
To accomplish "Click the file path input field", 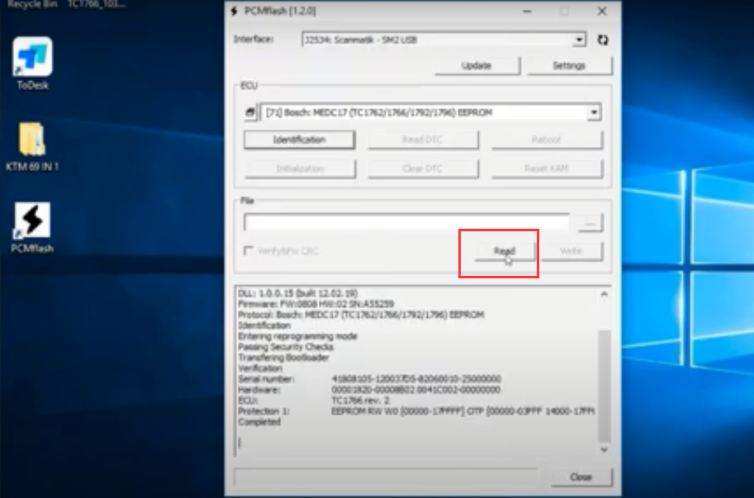I will point(406,223).
